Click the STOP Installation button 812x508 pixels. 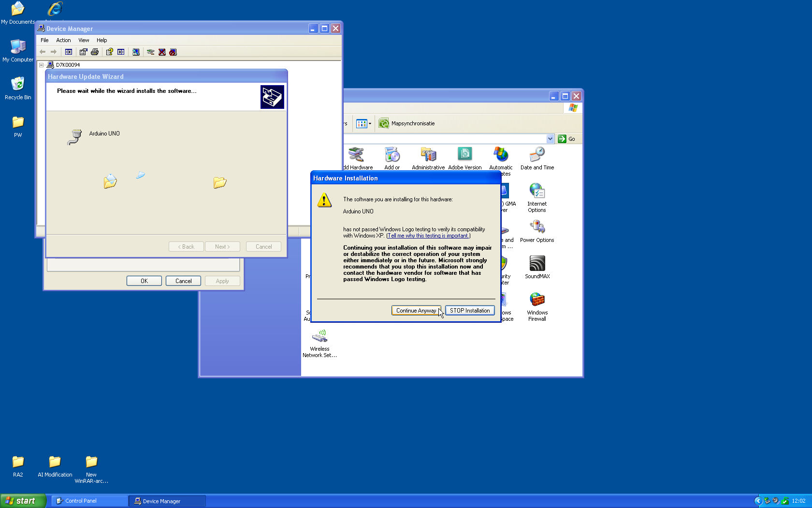click(470, 311)
